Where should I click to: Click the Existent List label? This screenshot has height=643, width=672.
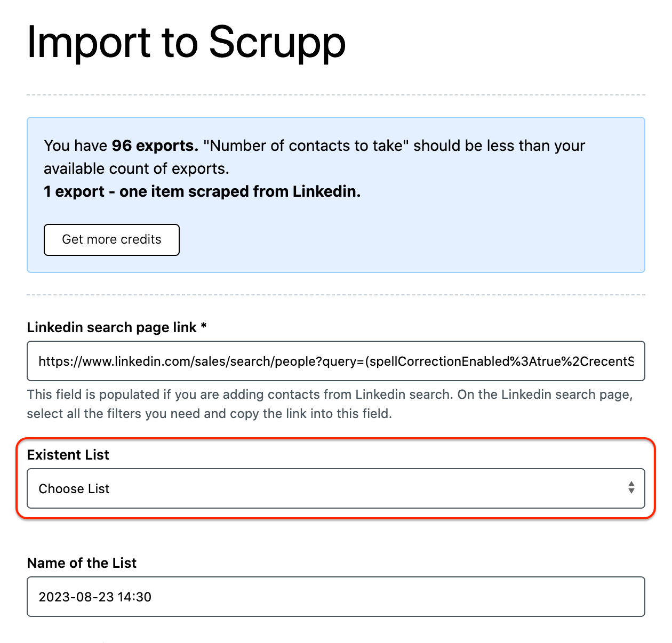[x=68, y=455]
